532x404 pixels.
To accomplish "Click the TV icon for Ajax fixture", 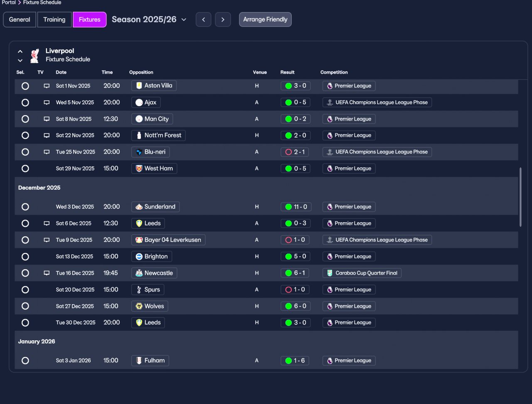I will (x=47, y=102).
